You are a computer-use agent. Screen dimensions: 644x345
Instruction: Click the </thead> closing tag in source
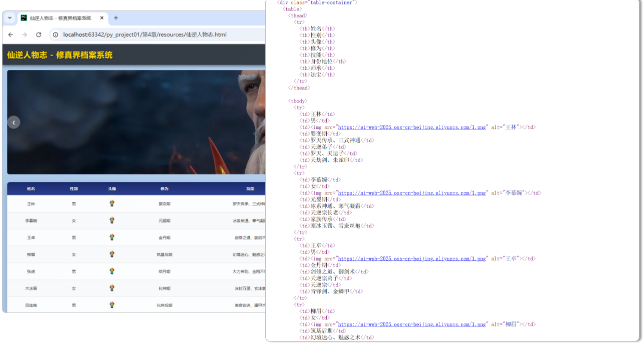299,88
